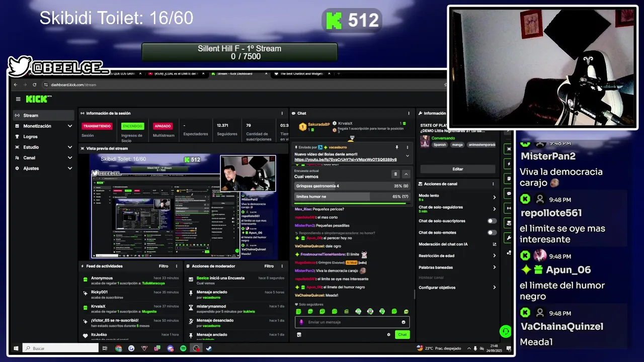Open Steam from the Windows taskbar
Viewport: 644px width, 362px height.
[x=209, y=348]
